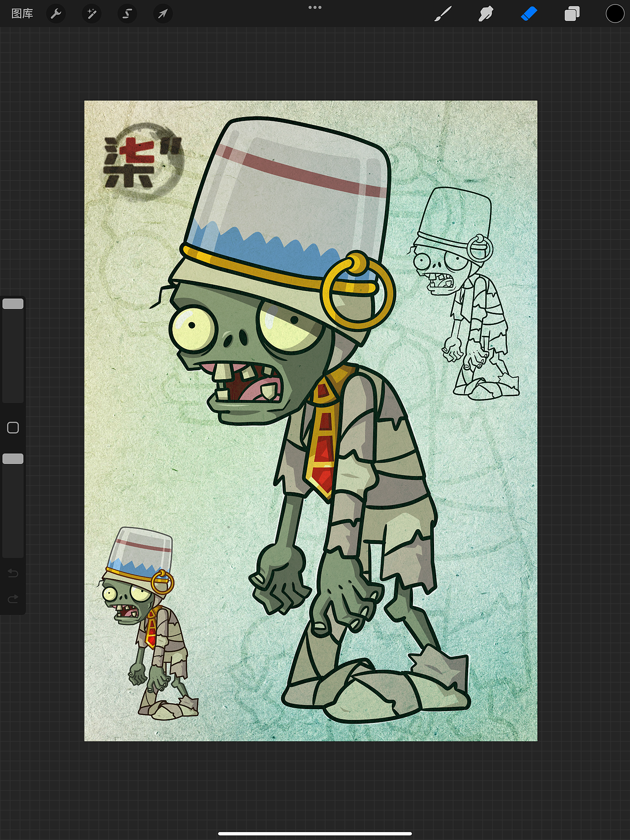This screenshot has width=630, height=840.
Task: Tap the line-art zombie sketch on the canvas
Action: point(463,294)
